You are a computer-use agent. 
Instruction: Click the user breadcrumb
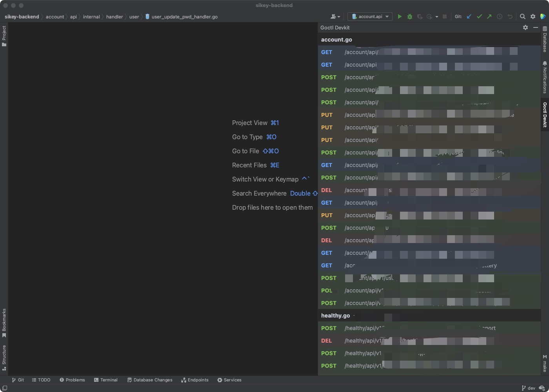click(x=134, y=16)
